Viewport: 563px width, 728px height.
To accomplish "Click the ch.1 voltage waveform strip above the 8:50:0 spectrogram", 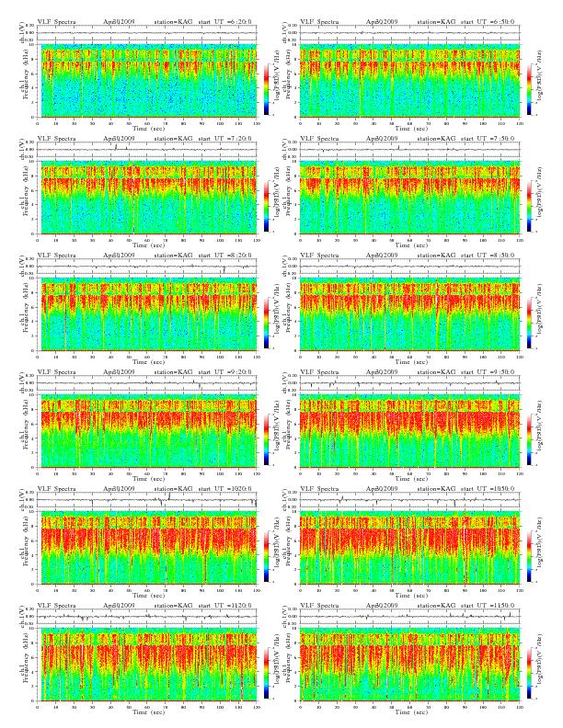I will 410,266.
